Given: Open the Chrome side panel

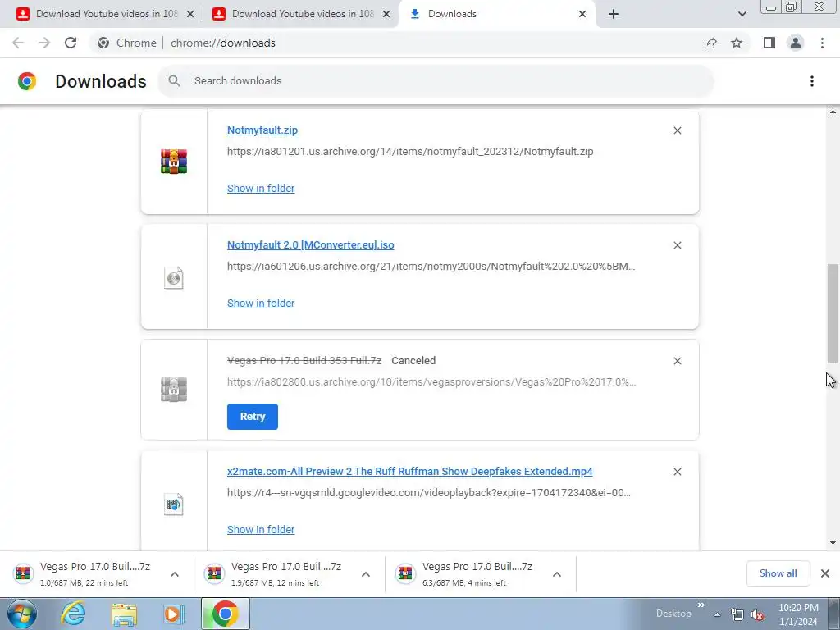Looking at the screenshot, I should point(769,43).
